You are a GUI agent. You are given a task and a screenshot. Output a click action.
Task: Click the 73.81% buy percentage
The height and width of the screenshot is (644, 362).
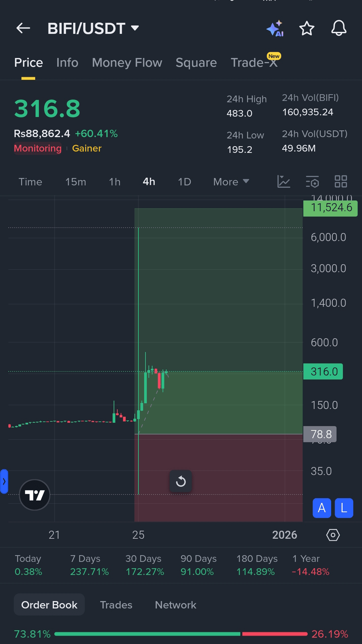click(32, 634)
